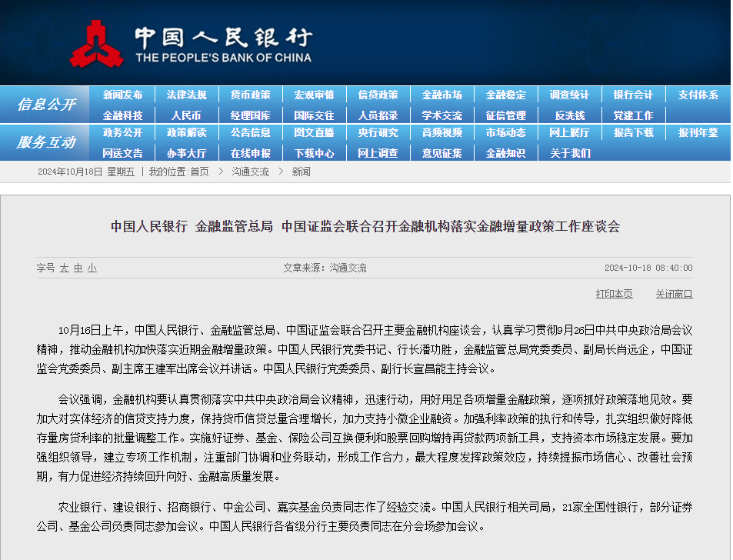
Task: Open 支付体系 navigation link
Action: (698, 95)
